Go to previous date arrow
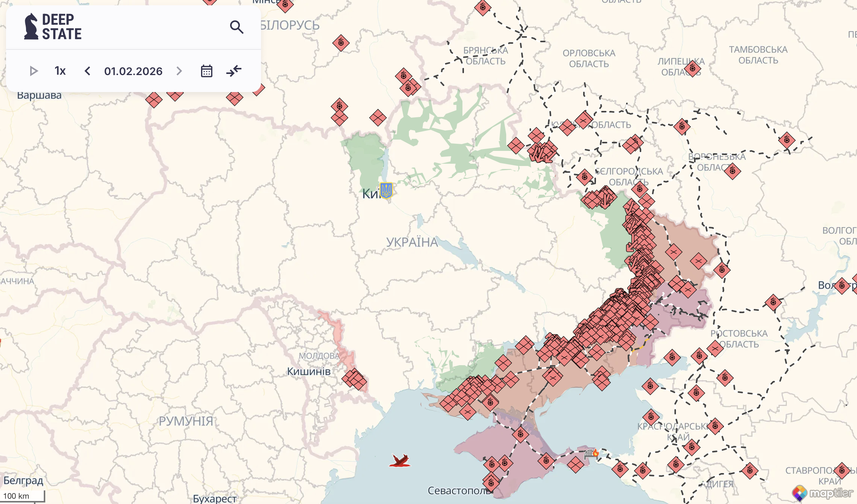The image size is (857, 504). [x=87, y=71]
